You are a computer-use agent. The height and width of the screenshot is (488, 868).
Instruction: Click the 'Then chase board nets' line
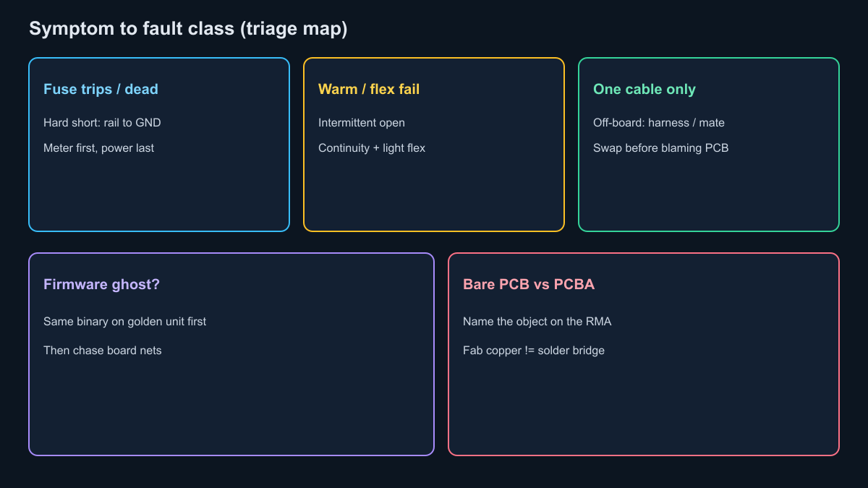coord(103,351)
